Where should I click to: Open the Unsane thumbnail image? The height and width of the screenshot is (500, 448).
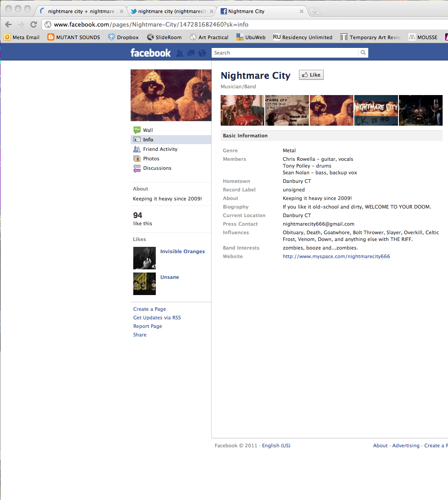[x=145, y=284]
